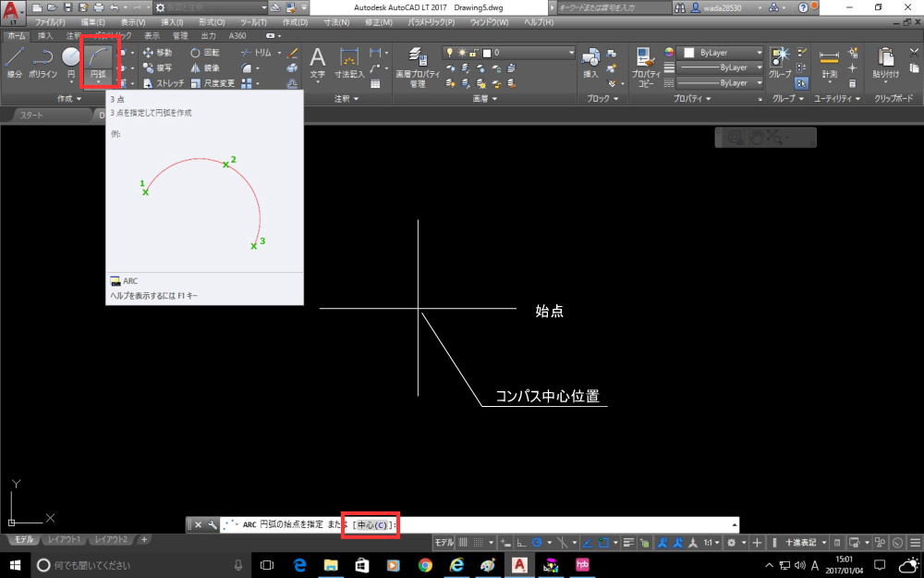The image size is (924, 578).
Task: Choose the 複写 (Copy) tool
Action: pos(157,68)
